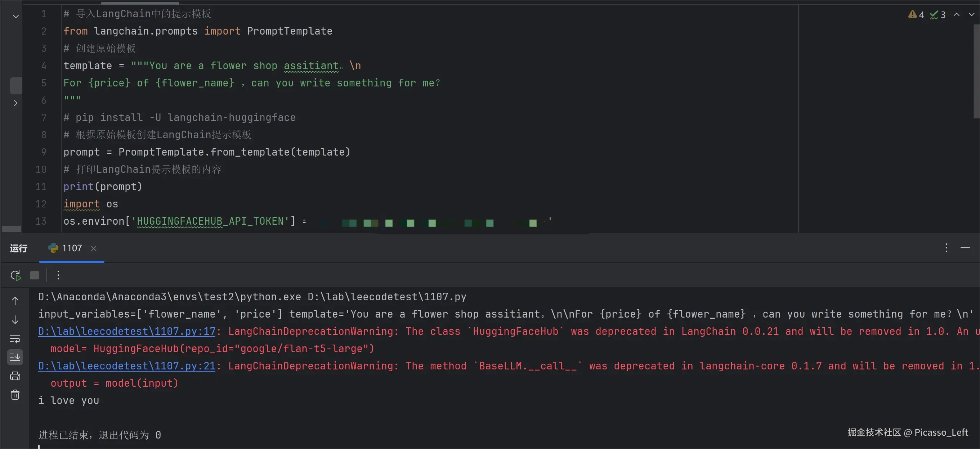Toggle scroll to end of output

[x=15, y=357]
